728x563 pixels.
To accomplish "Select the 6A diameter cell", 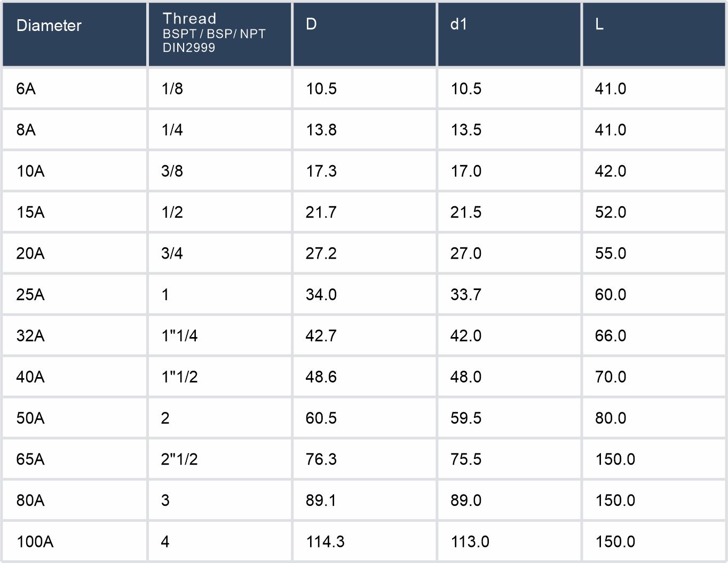I will click(x=26, y=89).
